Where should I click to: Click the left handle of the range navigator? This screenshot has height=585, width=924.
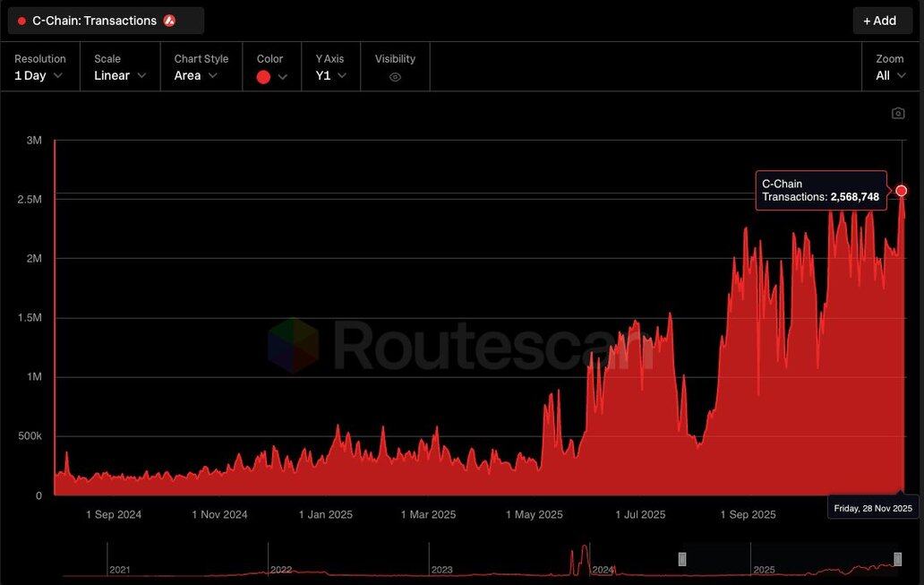point(682,559)
